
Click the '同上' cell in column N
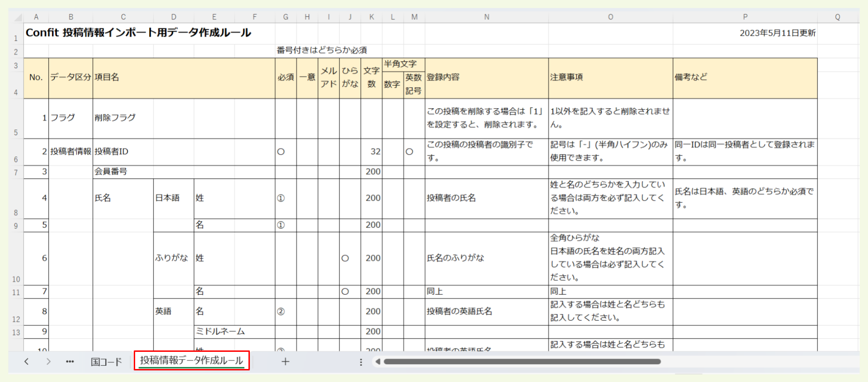[x=487, y=292]
